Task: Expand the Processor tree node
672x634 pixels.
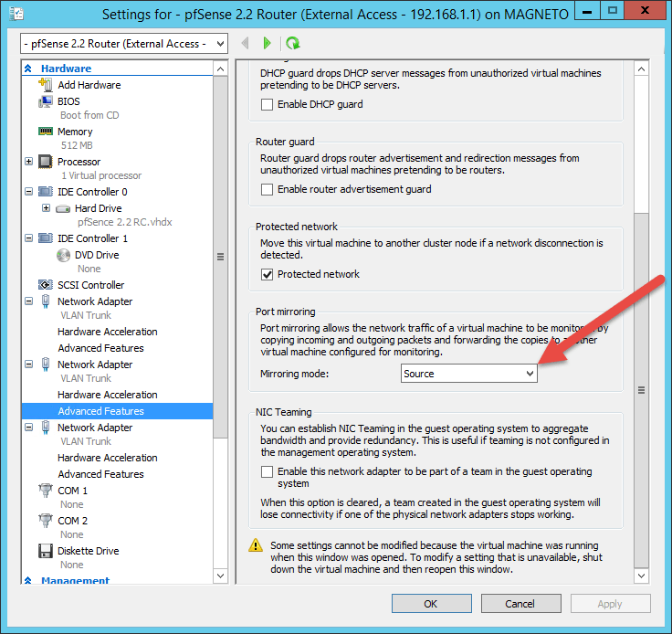Action: (x=28, y=162)
